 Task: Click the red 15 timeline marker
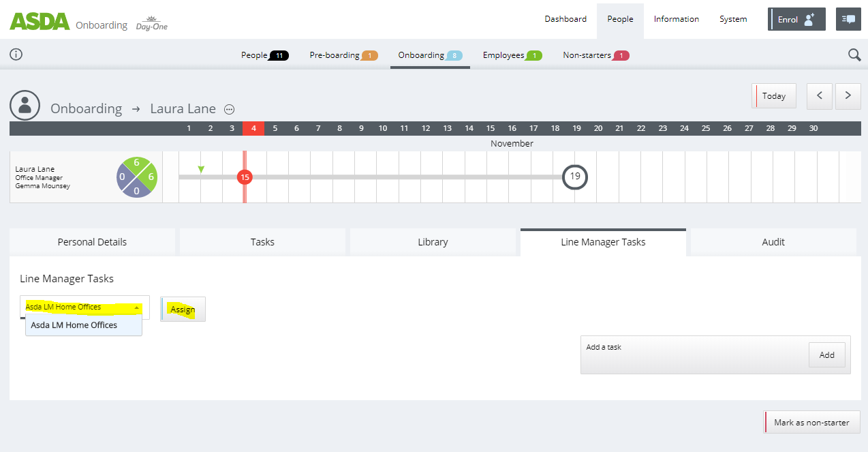tap(245, 177)
